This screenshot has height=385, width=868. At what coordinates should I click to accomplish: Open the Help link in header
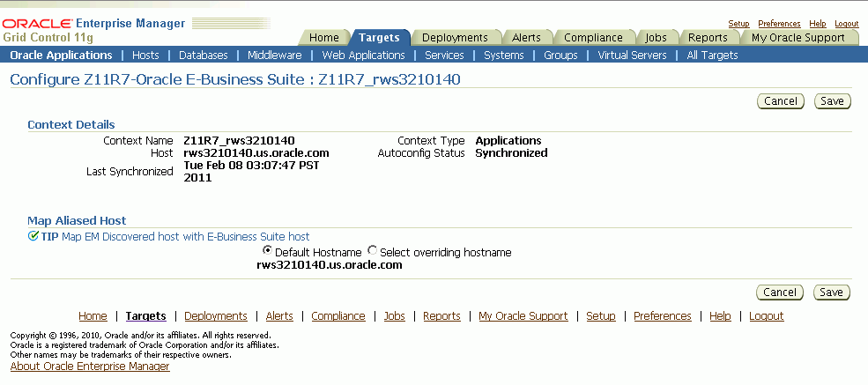(817, 24)
